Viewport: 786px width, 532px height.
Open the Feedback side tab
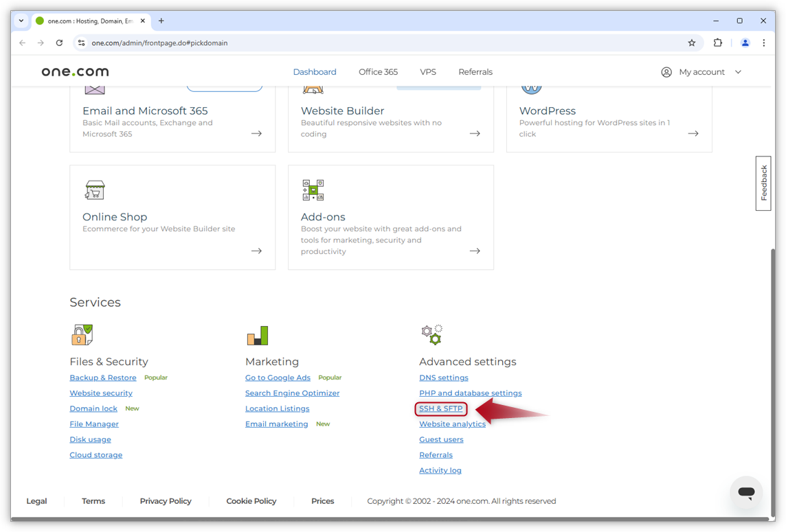click(763, 183)
